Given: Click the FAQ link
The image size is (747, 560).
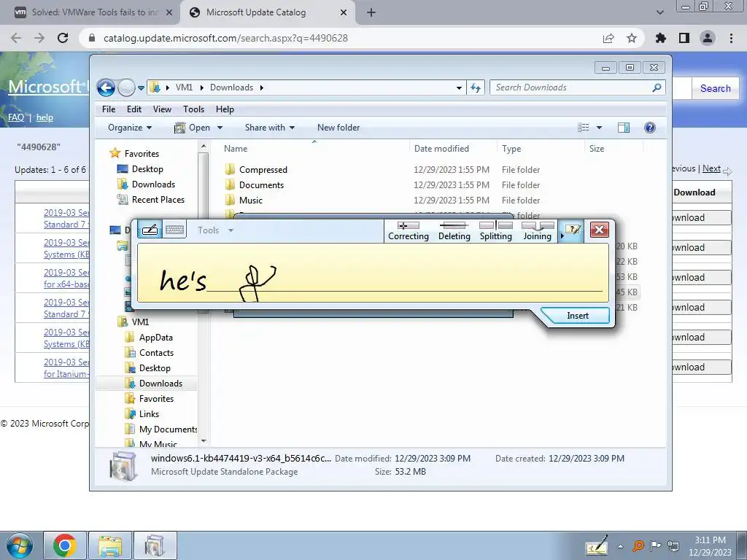Looking at the screenshot, I should 16,117.
